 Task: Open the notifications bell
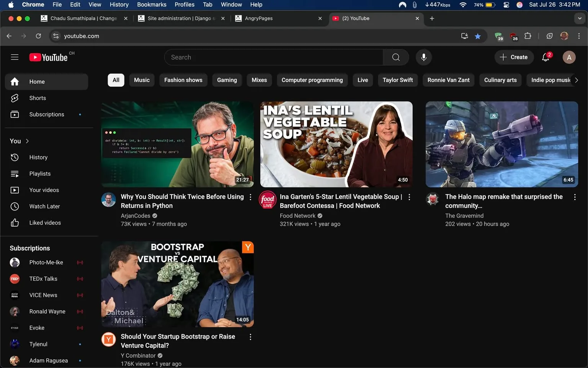(545, 57)
